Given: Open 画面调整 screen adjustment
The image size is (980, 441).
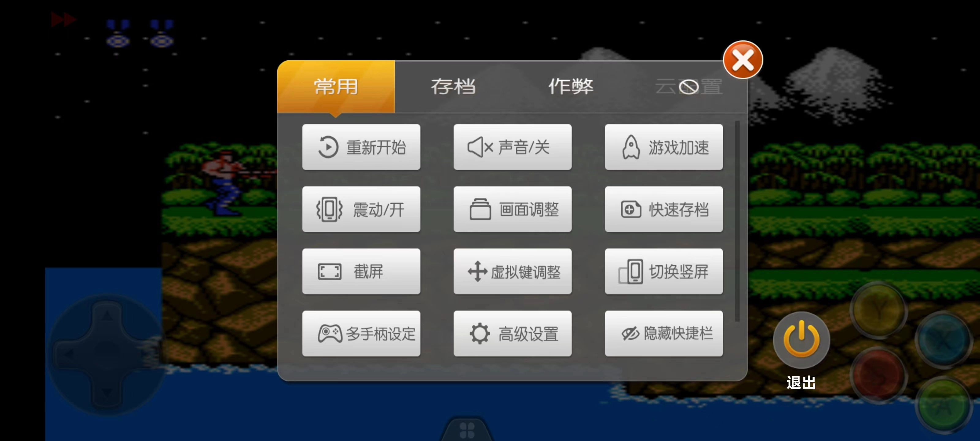Looking at the screenshot, I should [512, 209].
